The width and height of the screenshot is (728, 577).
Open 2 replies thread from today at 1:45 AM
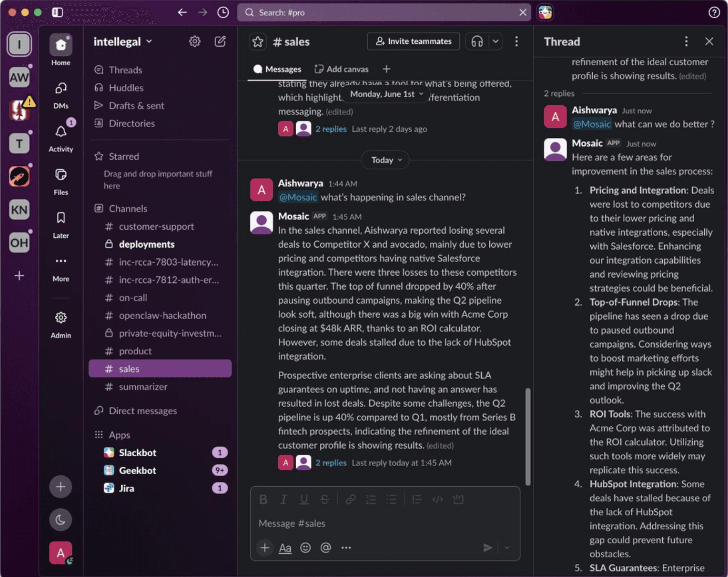(331, 463)
